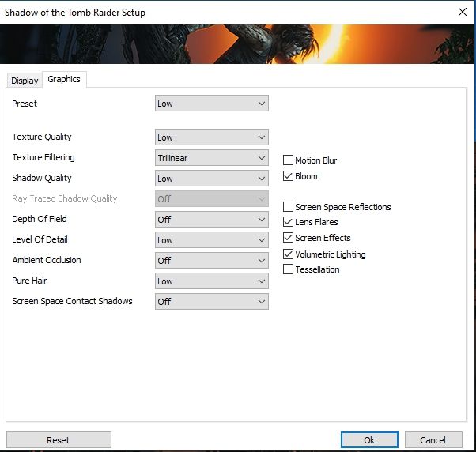
Task: Open the Texture Filtering dropdown
Action: [x=212, y=158]
